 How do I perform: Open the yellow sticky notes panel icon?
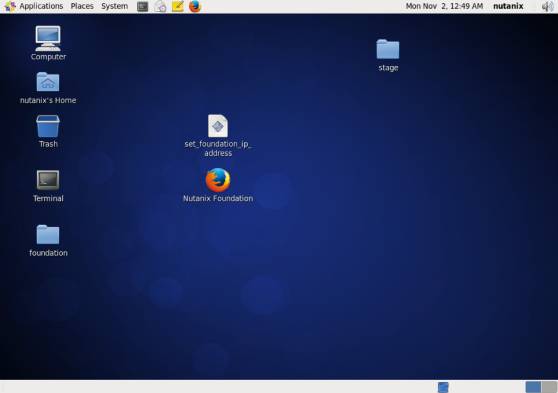pos(178,6)
